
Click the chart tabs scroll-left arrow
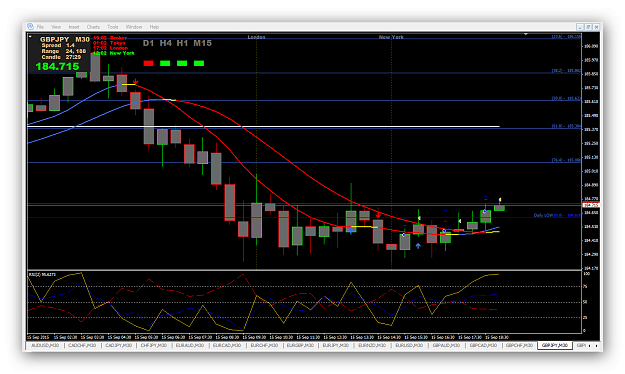590,346
